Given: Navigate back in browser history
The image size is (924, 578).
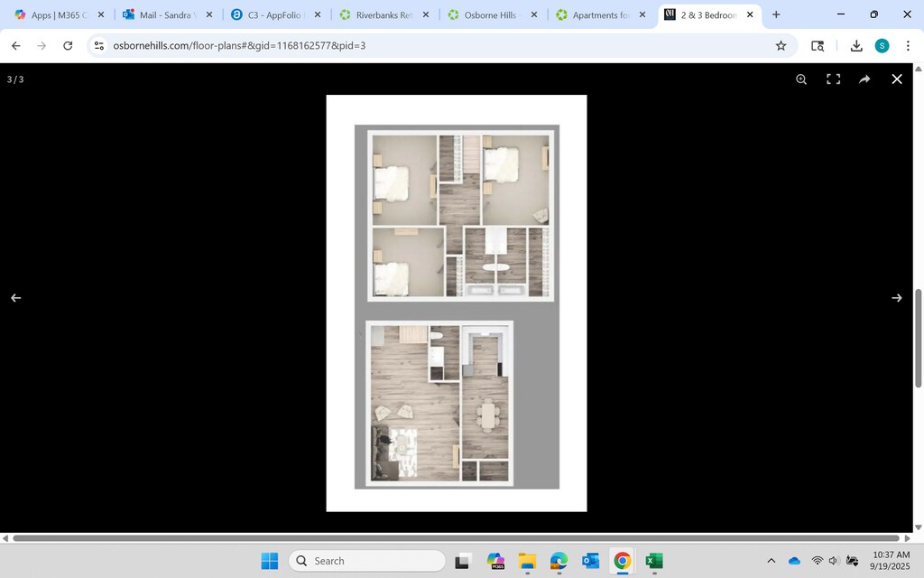Looking at the screenshot, I should click(15, 46).
